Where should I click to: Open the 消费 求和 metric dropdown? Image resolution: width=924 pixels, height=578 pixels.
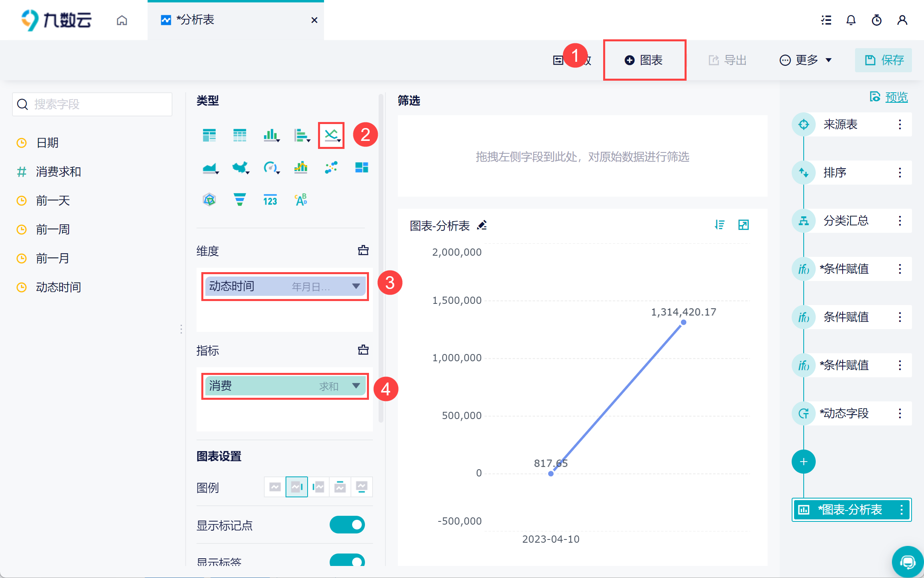(x=356, y=386)
